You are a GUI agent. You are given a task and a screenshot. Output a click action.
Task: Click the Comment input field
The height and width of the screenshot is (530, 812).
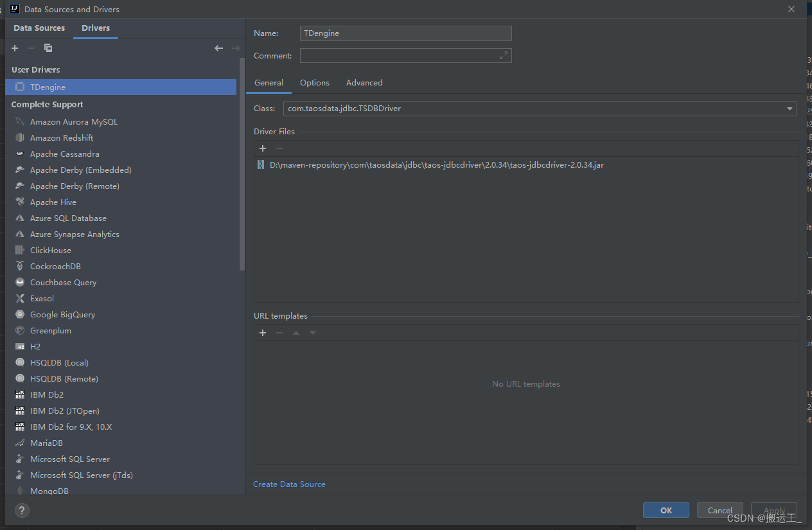[406, 56]
